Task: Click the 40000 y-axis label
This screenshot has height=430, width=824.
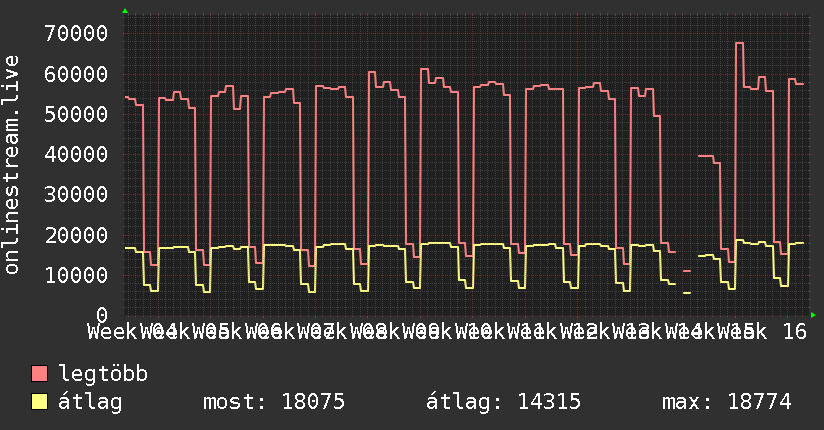Action: tap(76, 155)
